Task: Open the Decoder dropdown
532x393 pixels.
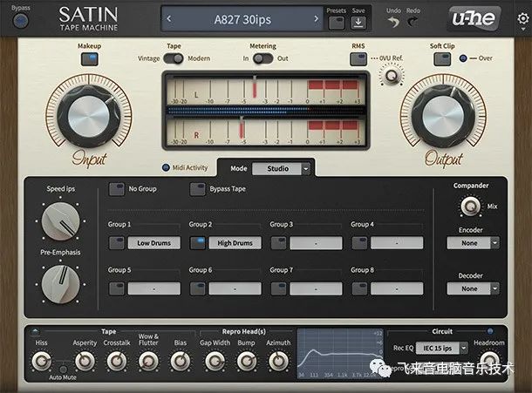Action: [x=473, y=288]
